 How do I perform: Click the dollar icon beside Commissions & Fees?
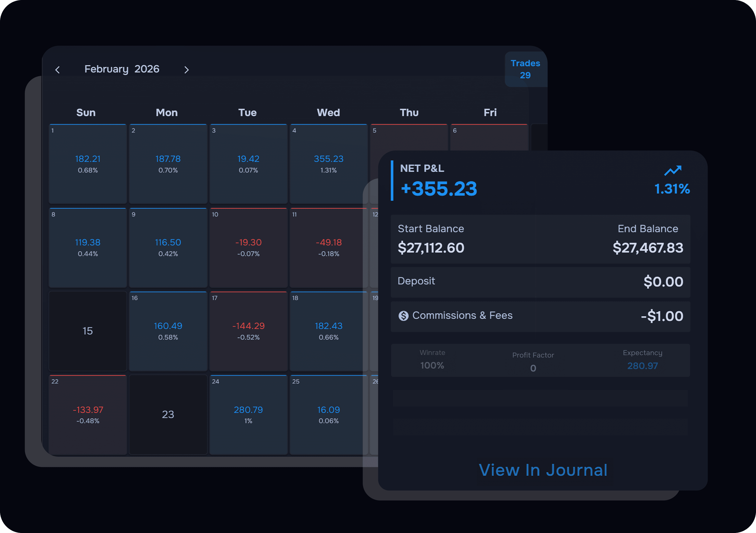403,316
